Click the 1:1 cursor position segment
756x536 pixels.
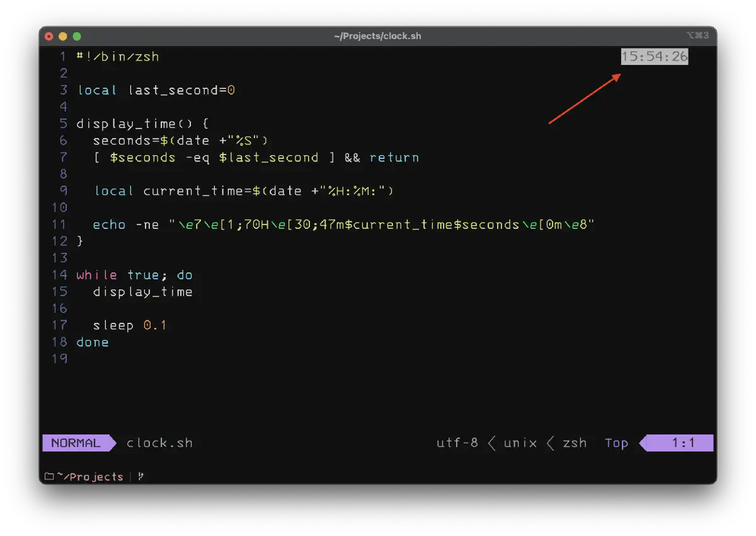(x=682, y=443)
